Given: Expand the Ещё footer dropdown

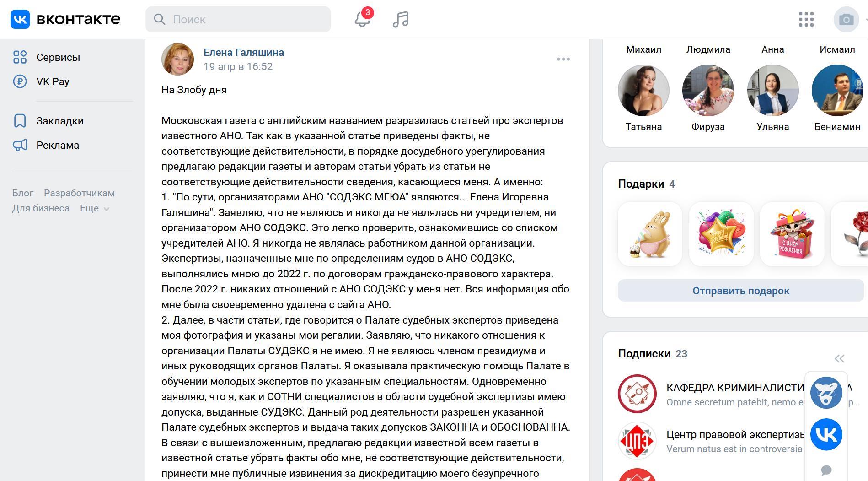Looking at the screenshot, I should pos(95,208).
